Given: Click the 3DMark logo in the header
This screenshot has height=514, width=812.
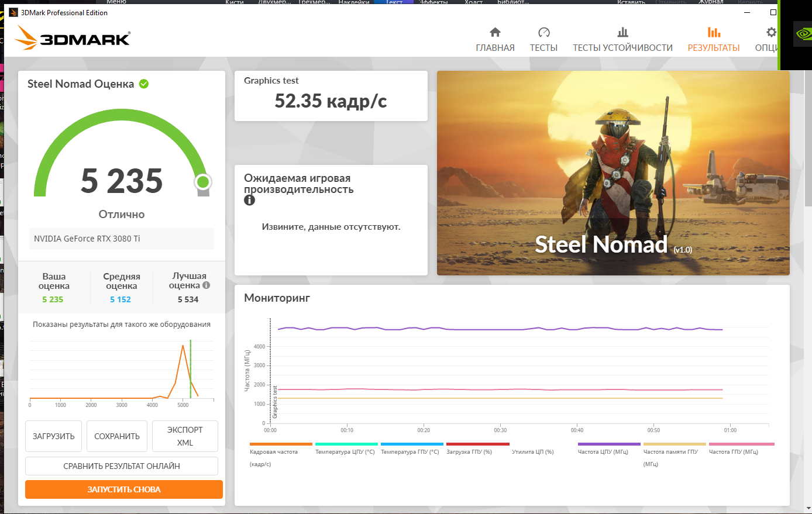Looking at the screenshot, I should (x=73, y=38).
